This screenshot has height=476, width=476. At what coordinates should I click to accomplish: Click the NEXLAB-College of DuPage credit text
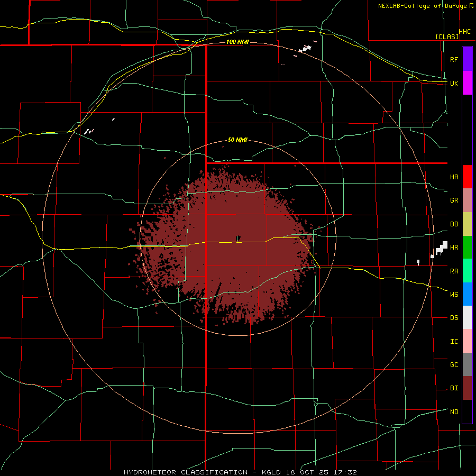tap(423, 6)
